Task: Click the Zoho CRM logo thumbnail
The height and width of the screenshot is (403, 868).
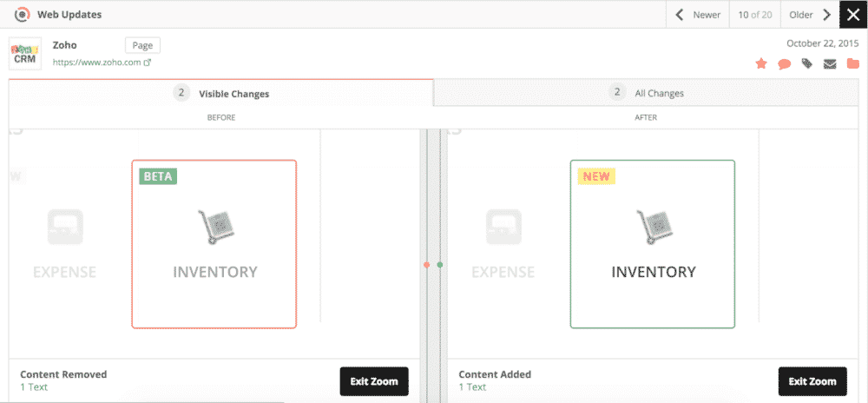Action: tap(26, 54)
